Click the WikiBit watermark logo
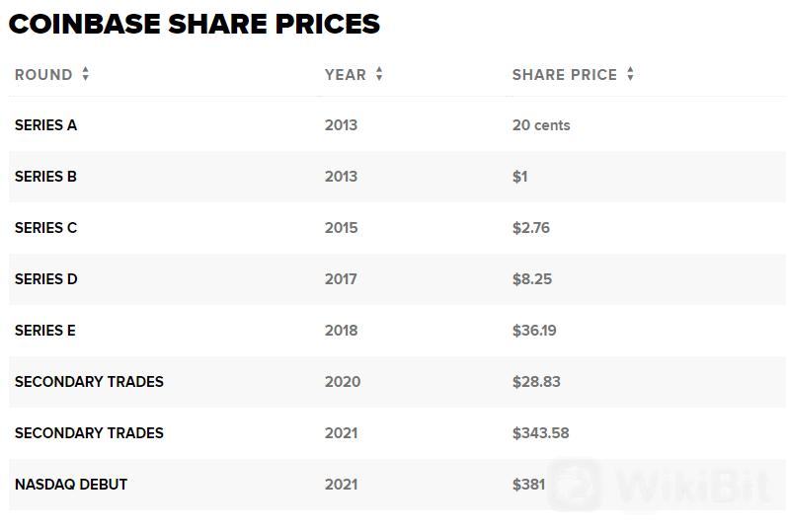 pyautogui.click(x=661, y=486)
